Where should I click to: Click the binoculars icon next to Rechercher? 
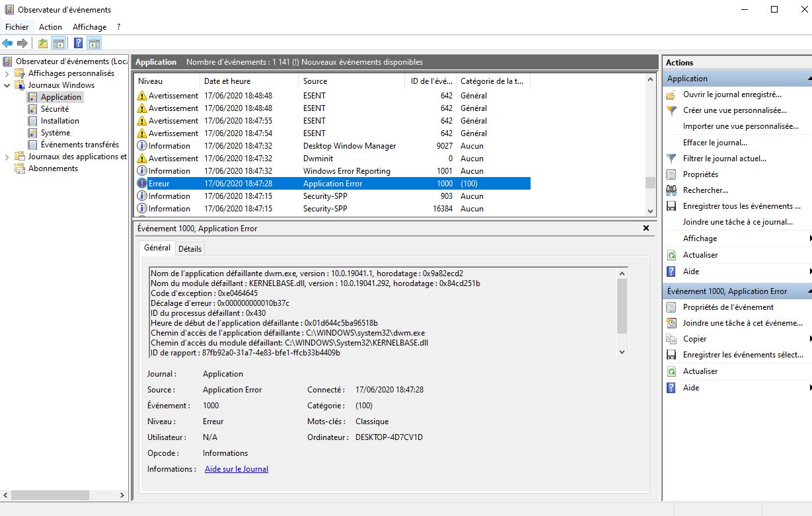click(671, 190)
